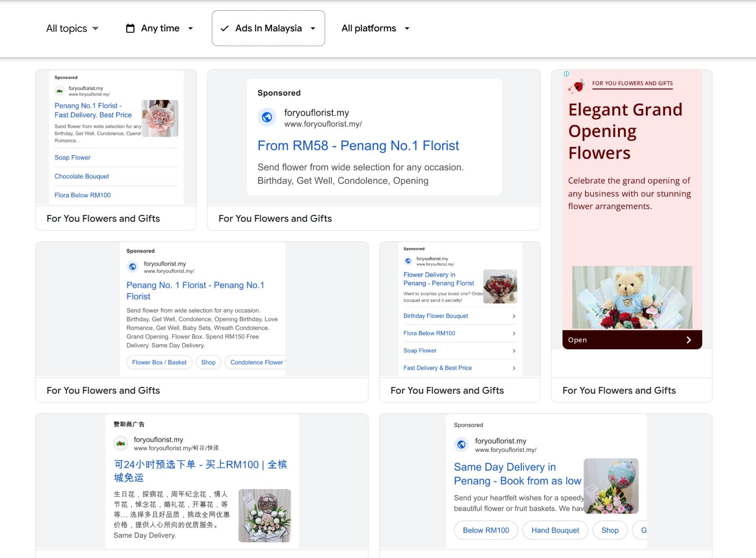Image resolution: width=756 pixels, height=558 pixels.
Task: Open the Soap Flower sitelink
Action: (x=72, y=157)
